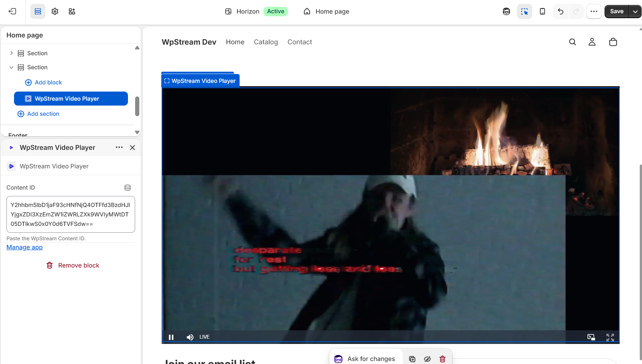
Task: Exit the theme editor
Action: pyautogui.click(x=12, y=11)
